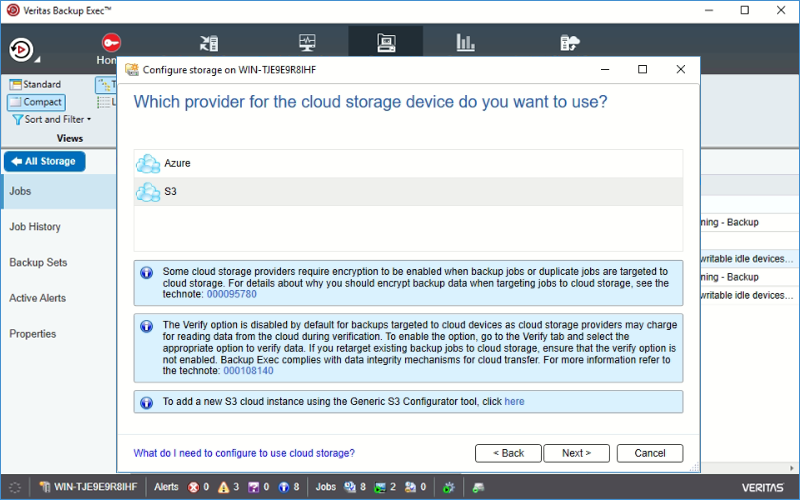Maximize the Configure storage dialog

pos(643,69)
